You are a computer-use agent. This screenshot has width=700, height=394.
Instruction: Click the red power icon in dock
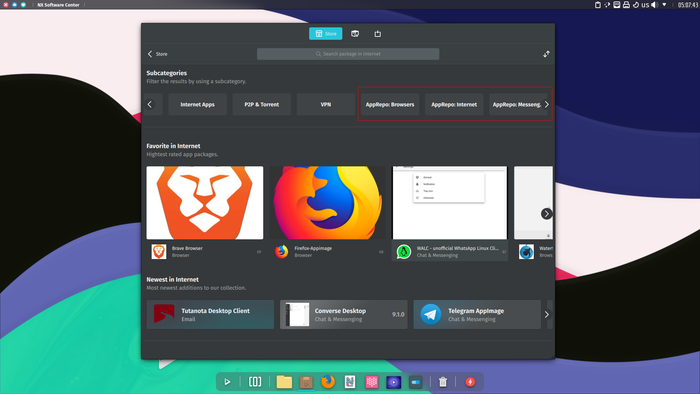(x=470, y=382)
